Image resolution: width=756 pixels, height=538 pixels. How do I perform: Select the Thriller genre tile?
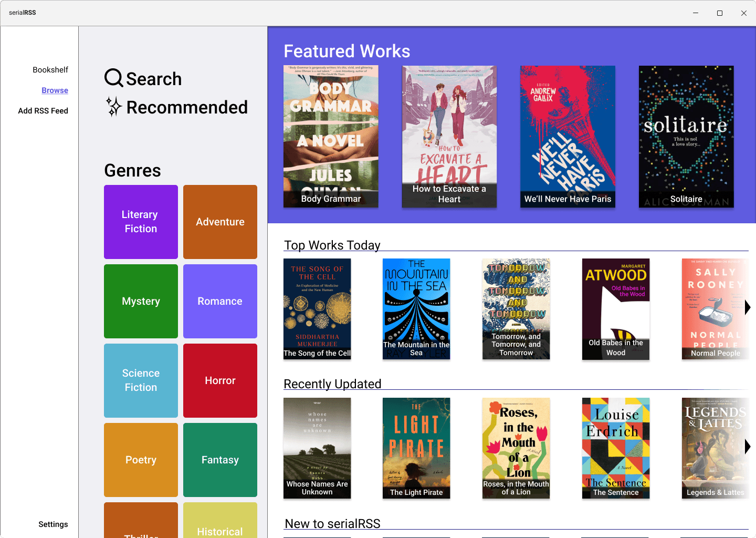tap(141, 520)
